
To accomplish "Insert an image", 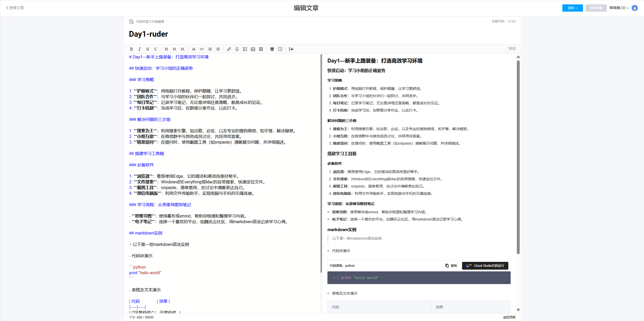I will 253,49.
